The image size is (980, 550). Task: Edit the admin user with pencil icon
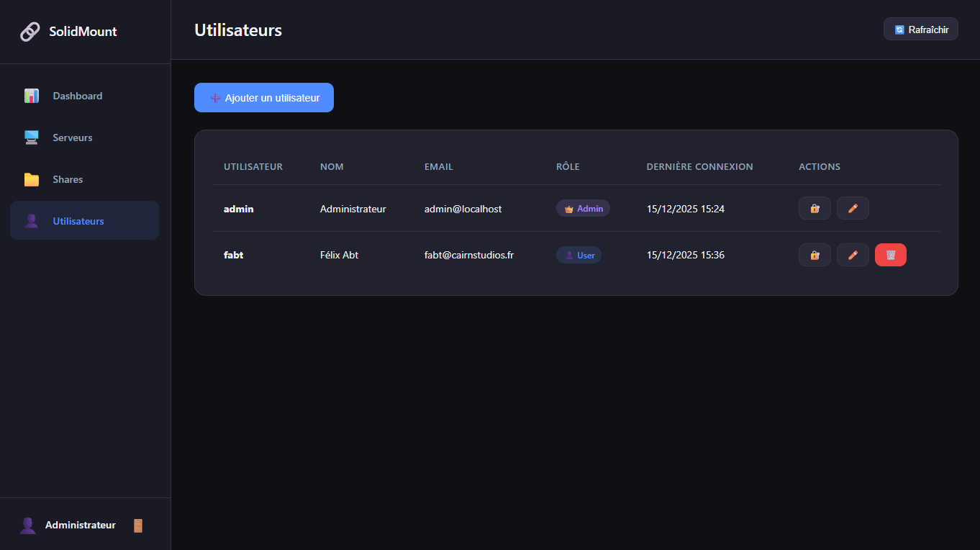coord(853,209)
